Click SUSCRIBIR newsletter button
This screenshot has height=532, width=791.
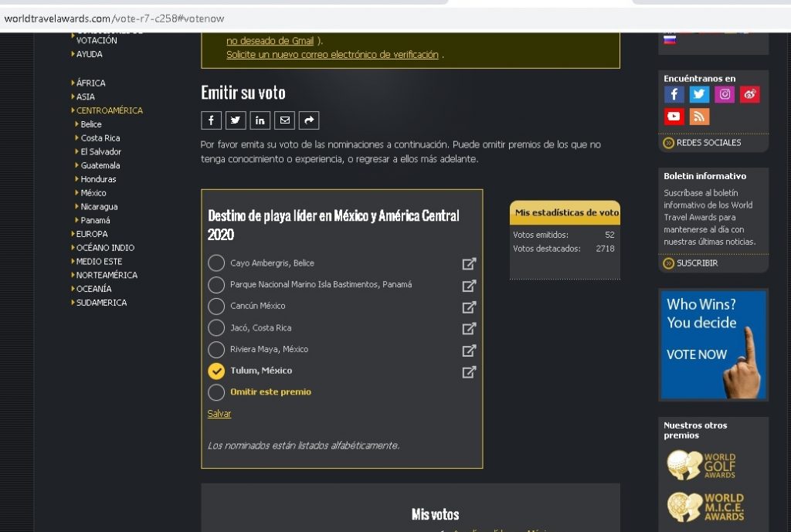point(697,263)
